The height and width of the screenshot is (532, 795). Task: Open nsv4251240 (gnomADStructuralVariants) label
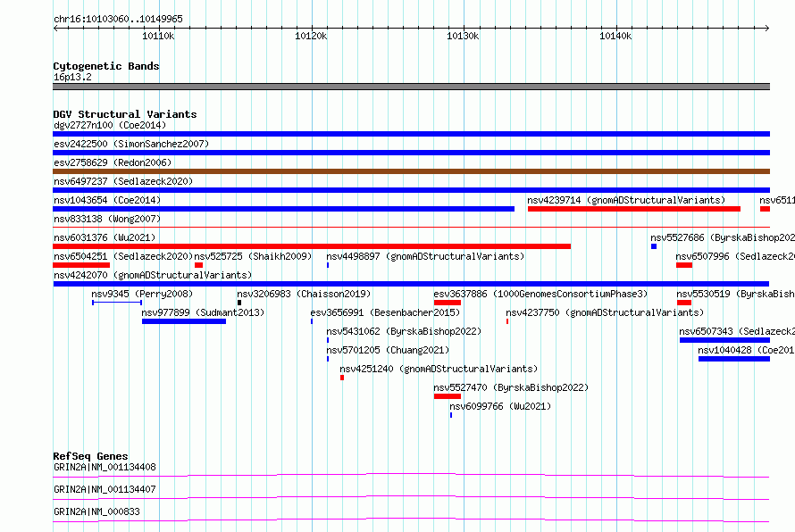tap(439, 369)
